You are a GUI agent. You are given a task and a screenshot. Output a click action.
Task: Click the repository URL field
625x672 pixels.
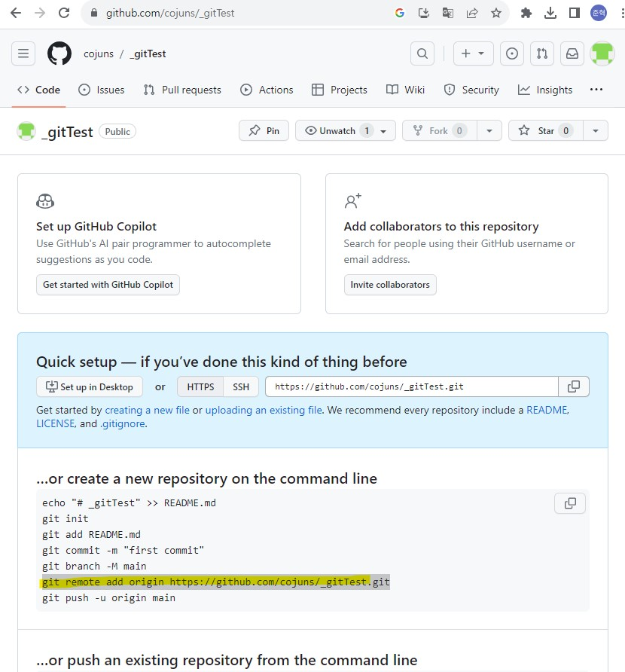coord(412,386)
